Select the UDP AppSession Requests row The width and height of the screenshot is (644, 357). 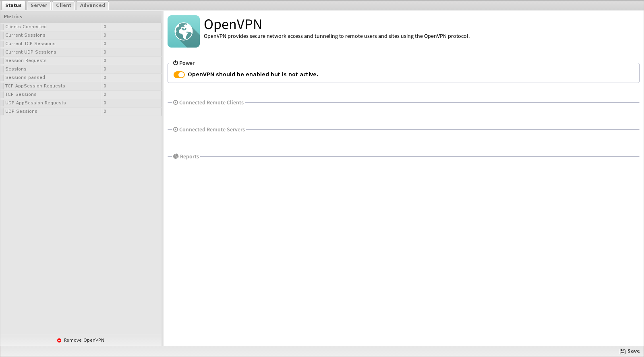[81, 103]
